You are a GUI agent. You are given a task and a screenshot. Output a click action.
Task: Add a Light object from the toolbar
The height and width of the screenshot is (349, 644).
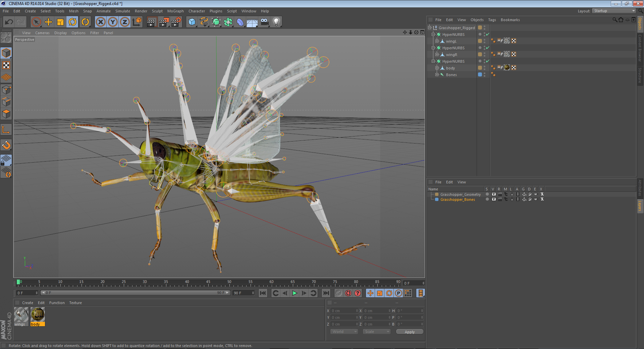click(276, 22)
